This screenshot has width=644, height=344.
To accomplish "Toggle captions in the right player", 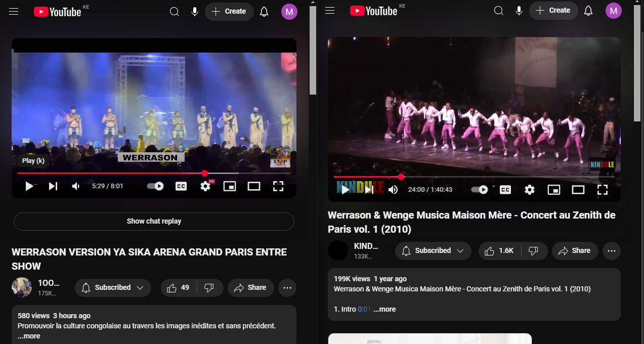I will 505,190.
